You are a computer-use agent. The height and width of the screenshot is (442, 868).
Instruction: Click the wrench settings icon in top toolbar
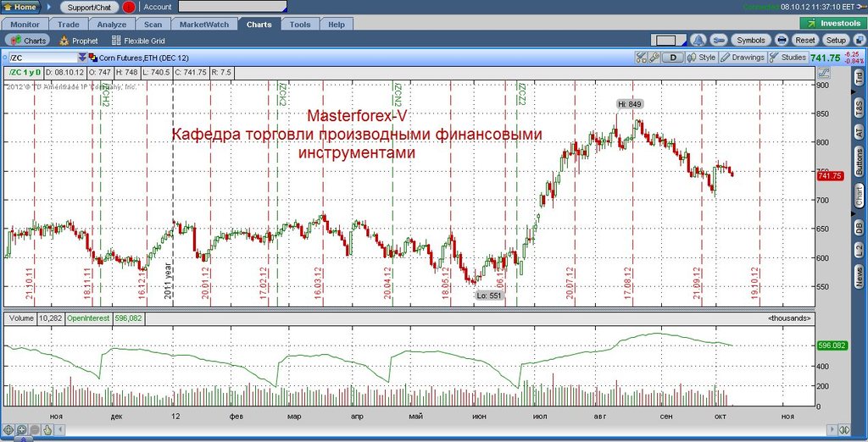(x=719, y=41)
